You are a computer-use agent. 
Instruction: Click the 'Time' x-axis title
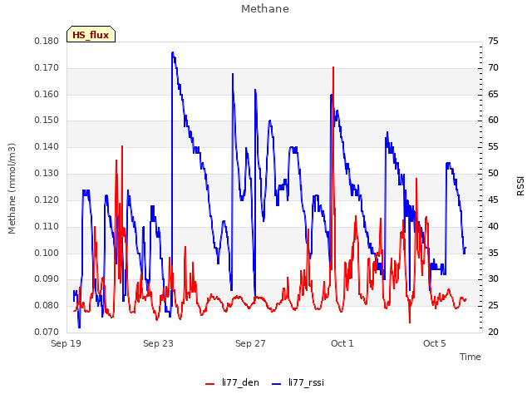470,357
